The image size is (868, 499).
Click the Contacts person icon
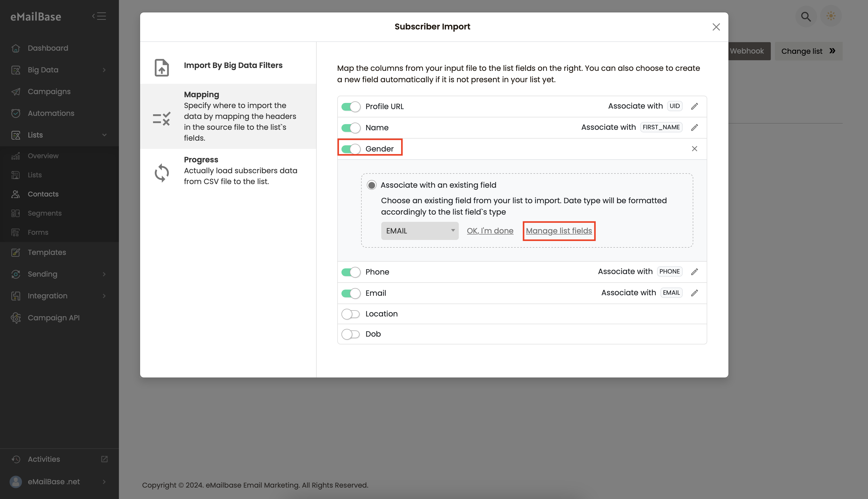click(x=16, y=194)
